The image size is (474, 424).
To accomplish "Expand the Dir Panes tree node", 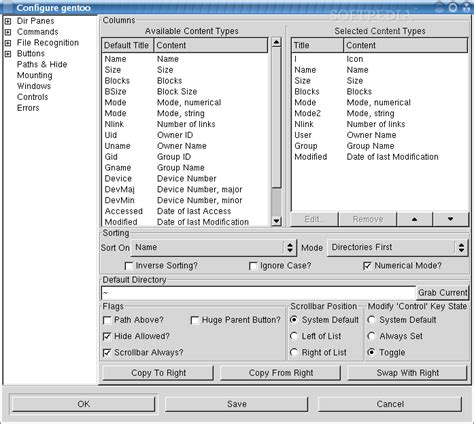I will click(x=8, y=21).
